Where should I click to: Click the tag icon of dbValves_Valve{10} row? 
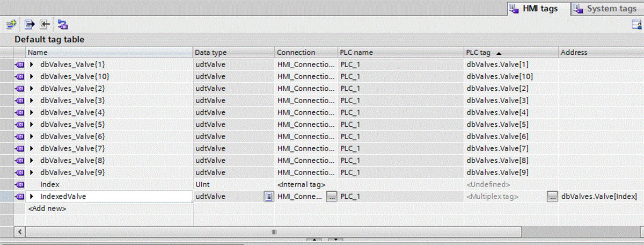pyautogui.click(x=20, y=76)
